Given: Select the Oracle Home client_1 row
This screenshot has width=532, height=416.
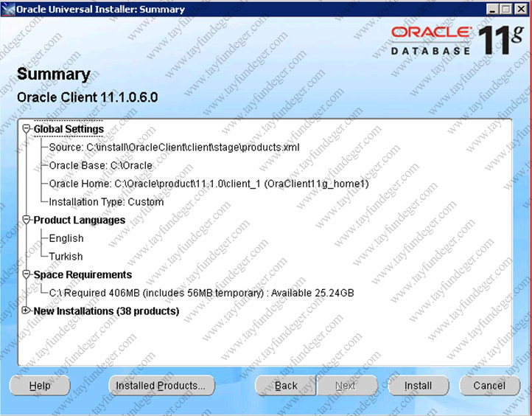Looking at the screenshot, I should pos(209,184).
